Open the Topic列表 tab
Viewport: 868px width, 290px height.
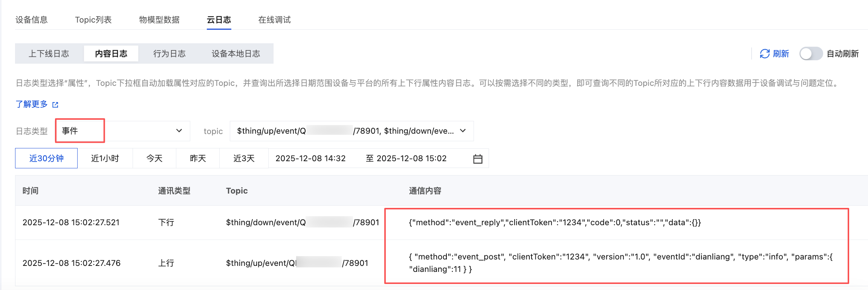pyautogui.click(x=93, y=20)
